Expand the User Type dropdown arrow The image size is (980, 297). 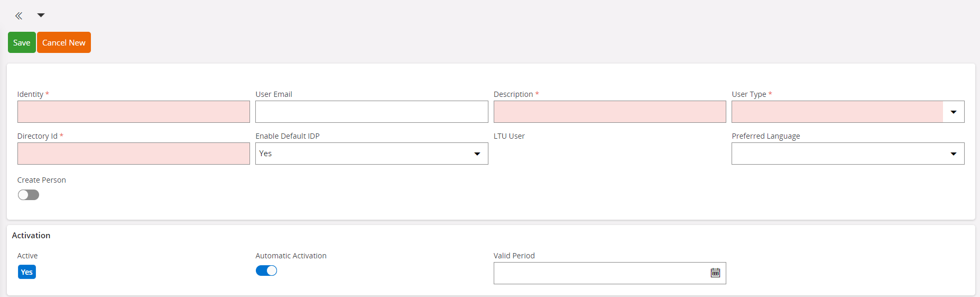(953, 112)
